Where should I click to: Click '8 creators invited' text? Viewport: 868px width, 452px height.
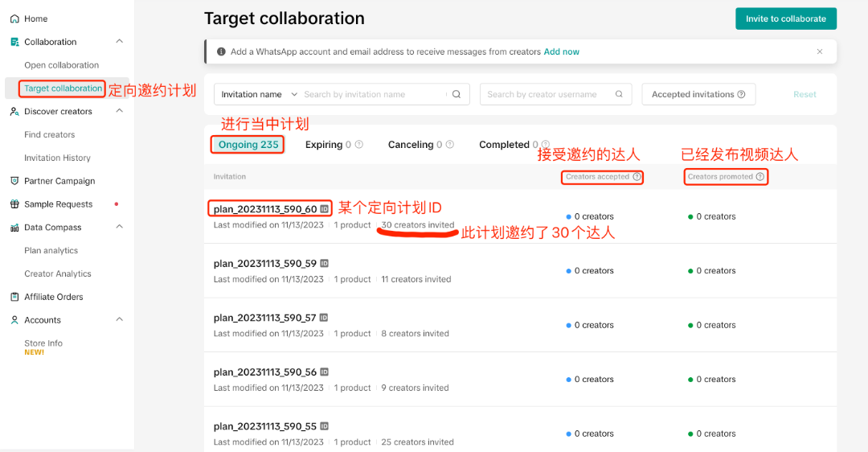415,334
